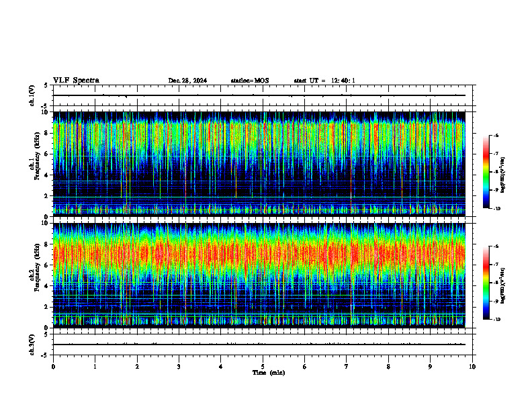Click the time axis tick label "2"
The image size is (532, 411).
(137, 367)
